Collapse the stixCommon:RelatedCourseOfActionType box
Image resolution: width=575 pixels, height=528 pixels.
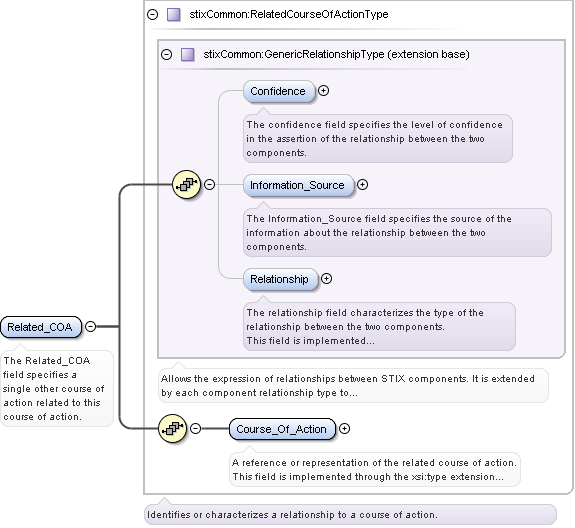[x=152, y=15]
